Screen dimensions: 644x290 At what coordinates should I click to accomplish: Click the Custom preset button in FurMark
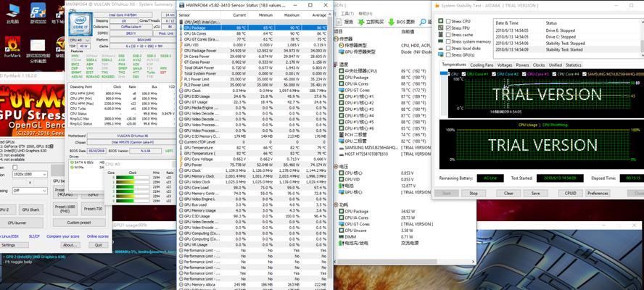(78, 223)
